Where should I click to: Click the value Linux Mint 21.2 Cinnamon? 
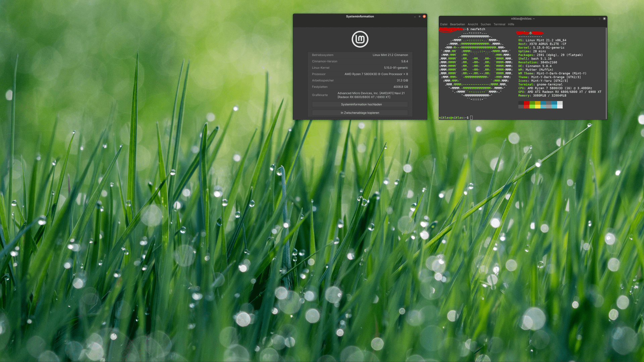pyautogui.click(x=390, y=55)
